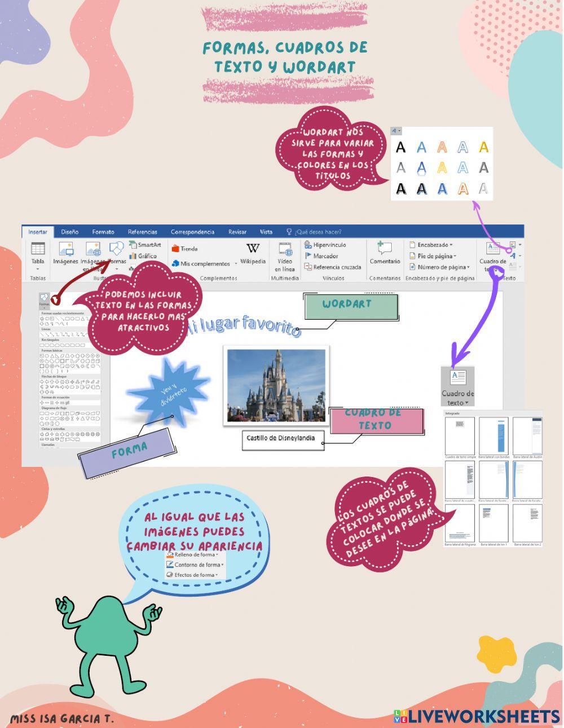Choose Relleno de forma color option

193,555
